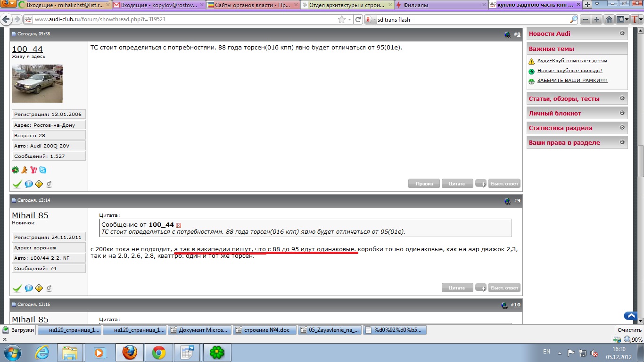Click the 90% zoom level control

(633, 339)
